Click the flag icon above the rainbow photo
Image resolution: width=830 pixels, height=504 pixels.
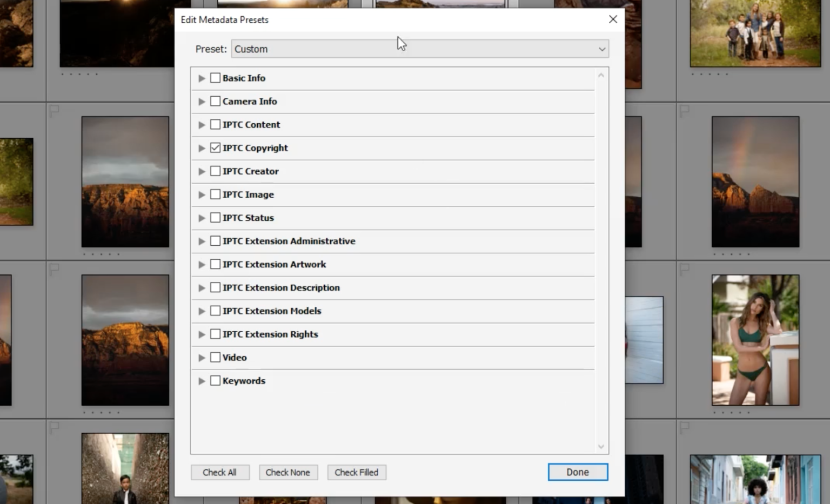pyautogui.click(x=684, y=111)
